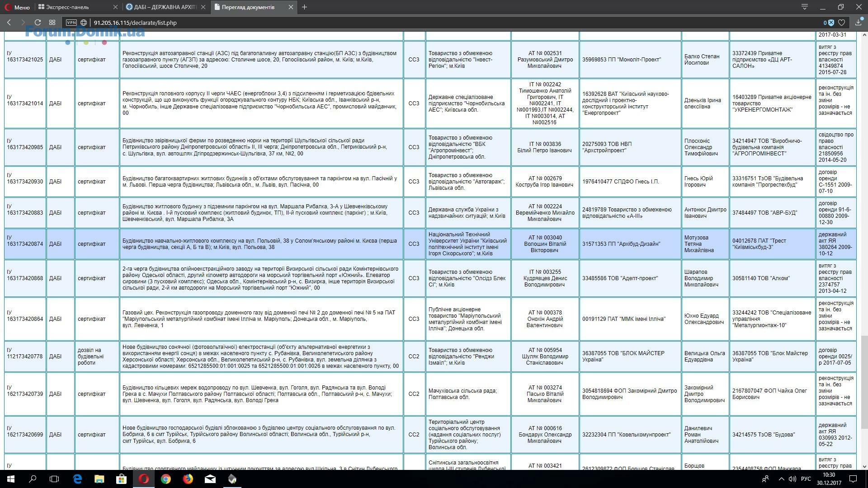Open downloads icon in toolbar
Screen dimensions: 868x488
(x=858, y=22)
